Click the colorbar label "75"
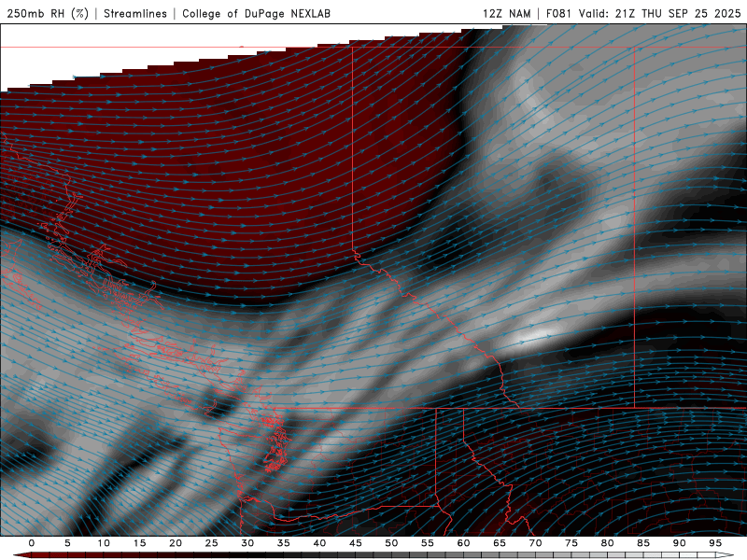The image size is (747, 560). 571,543
